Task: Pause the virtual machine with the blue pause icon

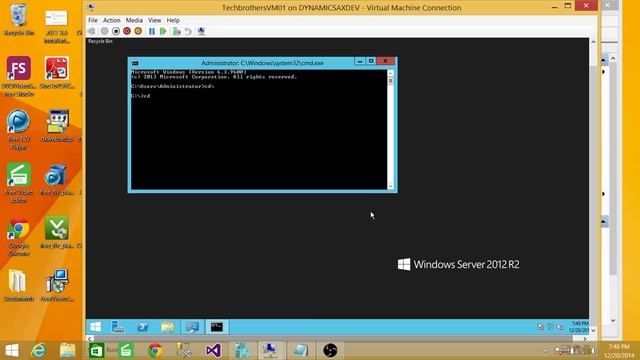Action: click(152, 31)
